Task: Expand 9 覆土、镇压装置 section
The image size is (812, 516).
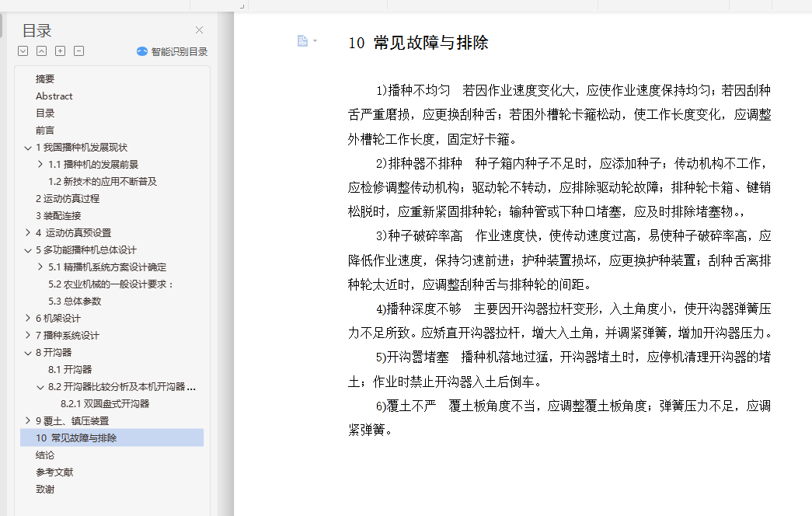Action: click(28, 420)
